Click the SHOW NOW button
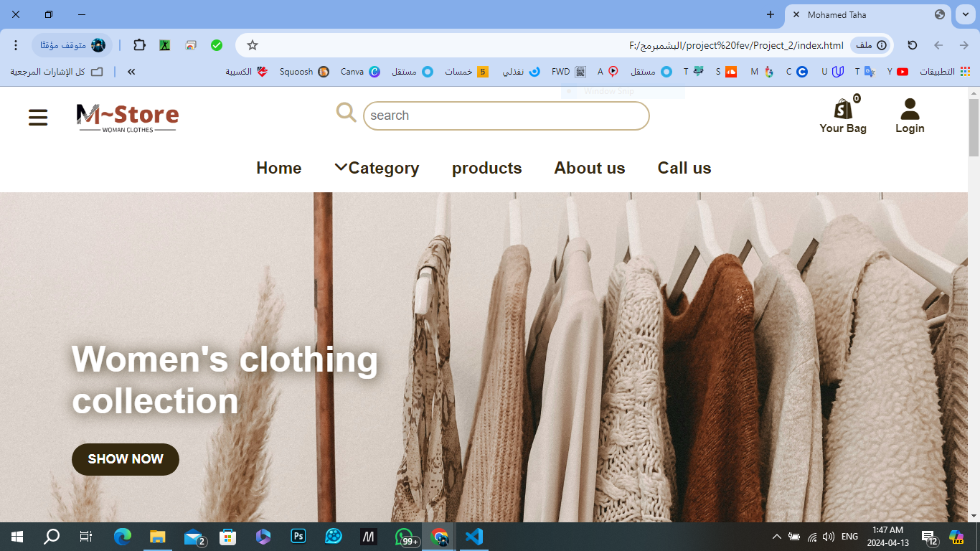Image resolution: width=980 pixels, height=551 pixels. click(126, 459)
